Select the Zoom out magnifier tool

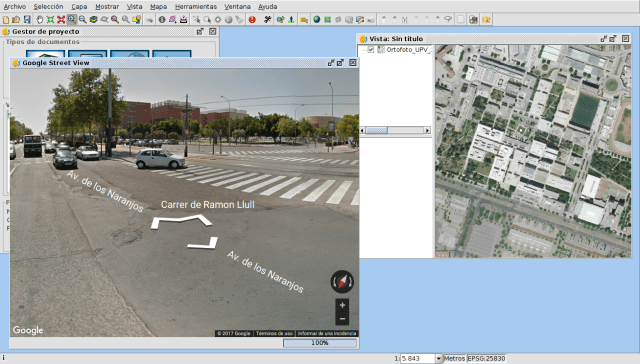[x=82, y=20]
